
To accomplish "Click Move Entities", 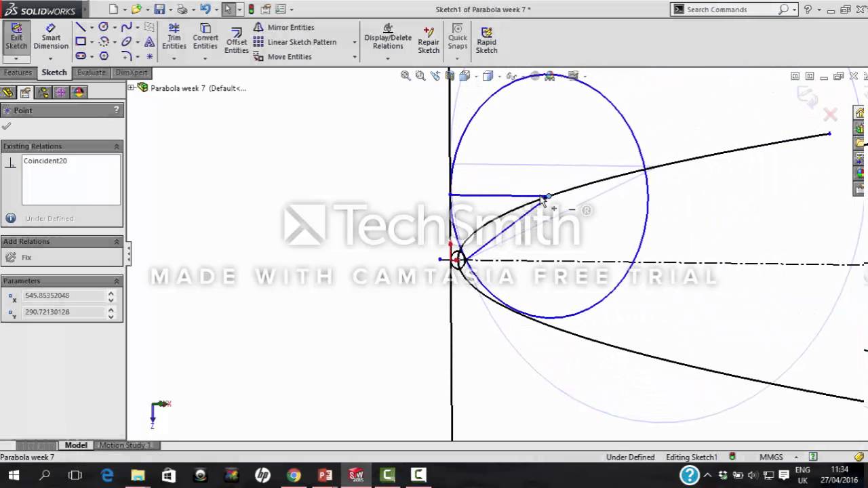I will (x=283, y=57).
